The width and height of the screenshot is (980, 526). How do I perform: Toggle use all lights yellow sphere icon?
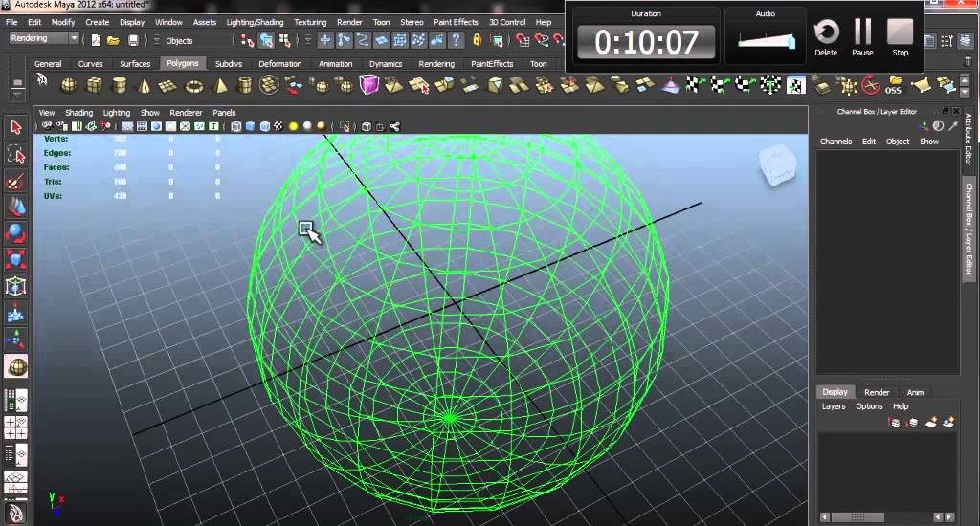point(293,126)
